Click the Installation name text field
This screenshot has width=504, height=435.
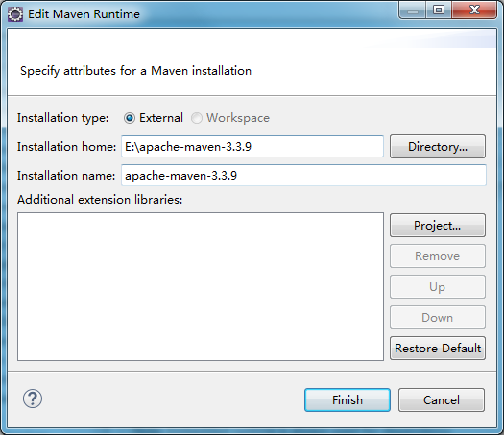[x=303, y=175]
